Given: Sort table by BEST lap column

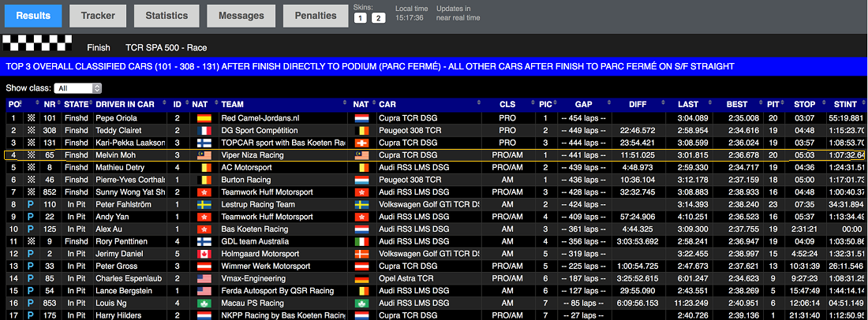Looking at the screenshot, I should (737, 104).
